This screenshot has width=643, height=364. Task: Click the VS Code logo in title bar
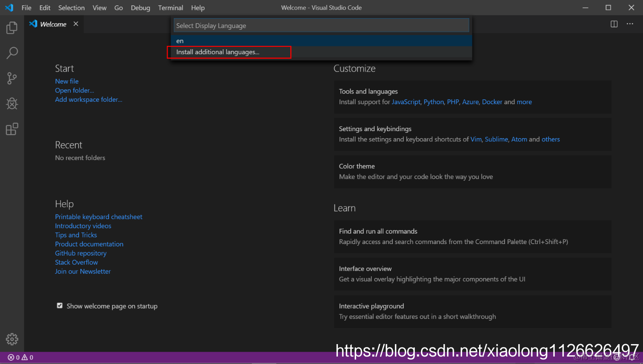pyautogui.click(x=9, y=7)
